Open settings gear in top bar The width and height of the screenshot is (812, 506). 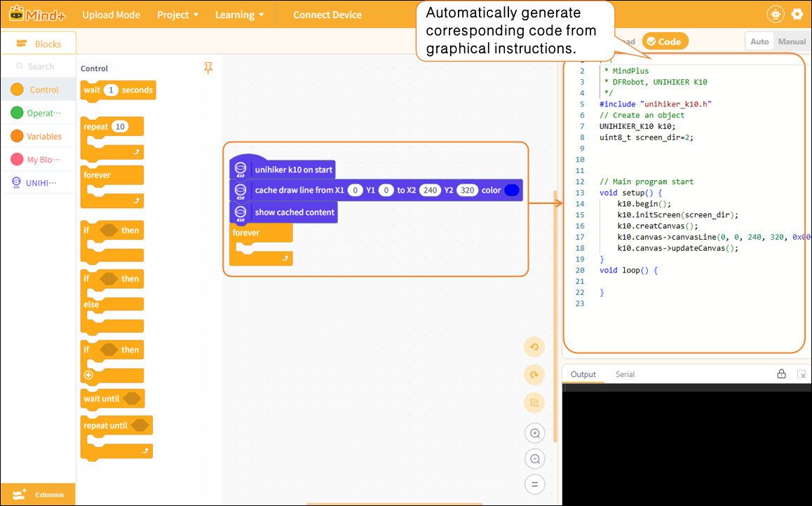click(x=797, y=14)
